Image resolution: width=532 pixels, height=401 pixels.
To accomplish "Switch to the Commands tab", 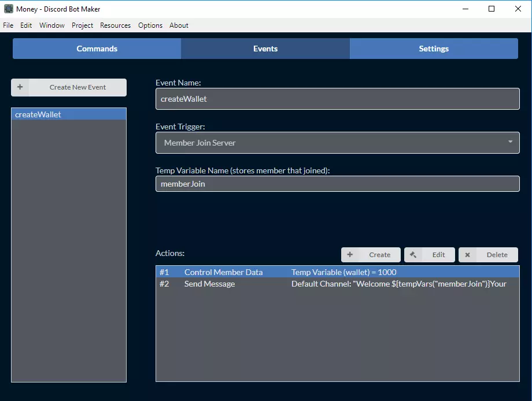I will pyautogui.click(x=97, y=49).
